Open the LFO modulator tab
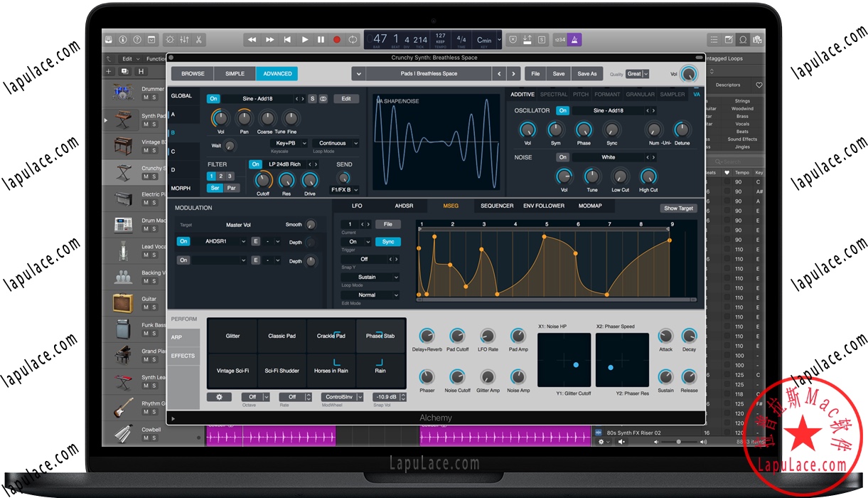Screen dimensions: 868x498 357,206
